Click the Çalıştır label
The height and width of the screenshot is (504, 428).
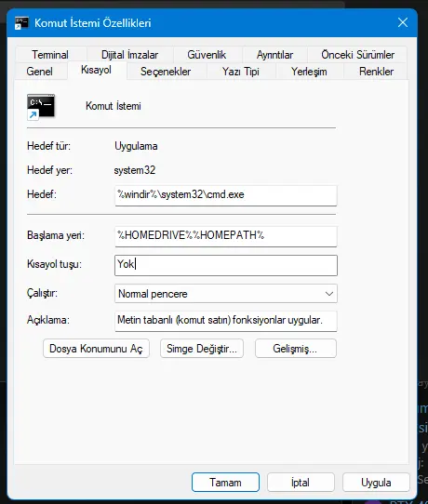click(42, 293)
